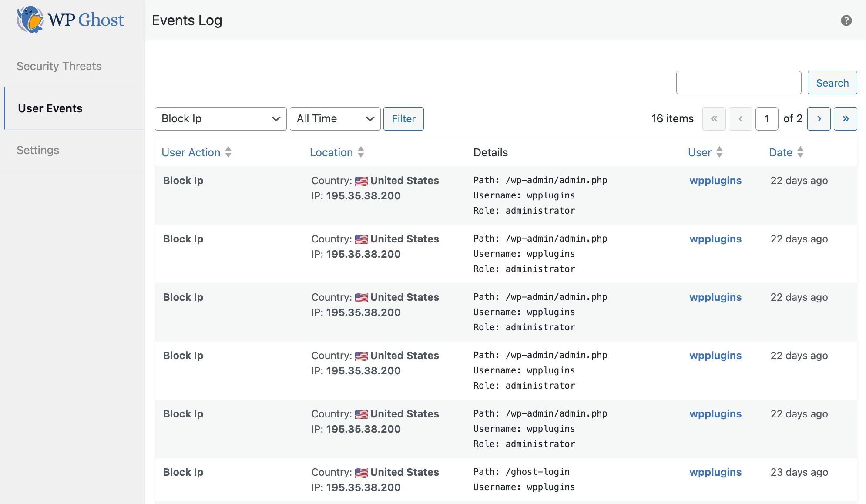Go to the next page of results
866x504 pixels.
pos(819,118)
